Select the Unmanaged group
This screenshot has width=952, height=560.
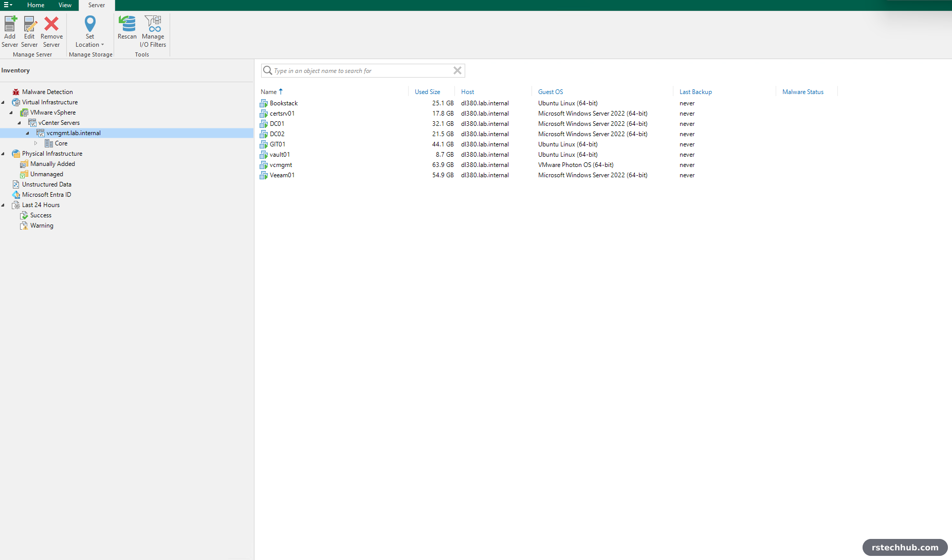click(46, 174)
